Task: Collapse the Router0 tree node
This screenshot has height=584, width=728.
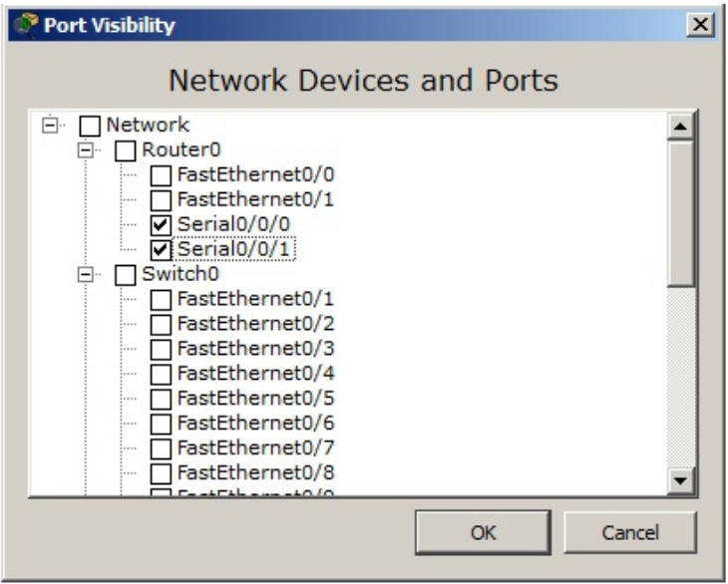Action: coord(87,150)
